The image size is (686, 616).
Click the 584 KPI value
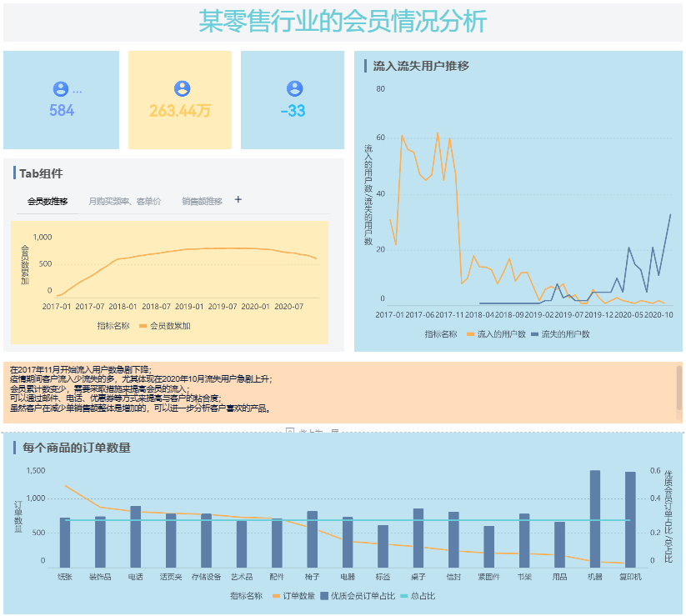coord(62,111)
